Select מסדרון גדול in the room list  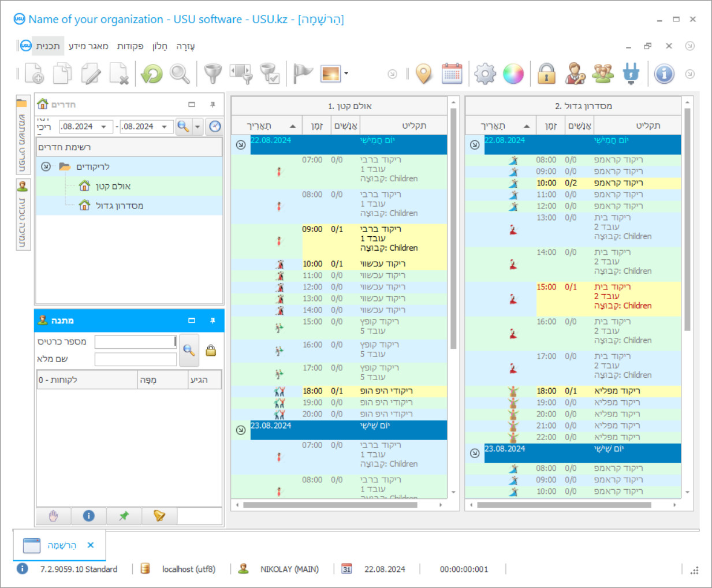coord(119,206)
